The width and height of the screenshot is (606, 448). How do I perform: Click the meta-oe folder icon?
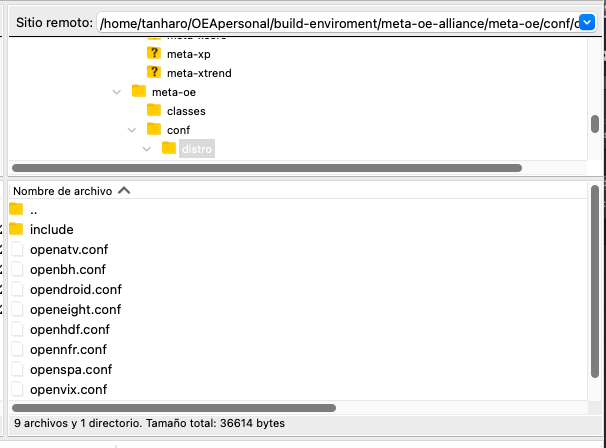[x=139, y=91]
